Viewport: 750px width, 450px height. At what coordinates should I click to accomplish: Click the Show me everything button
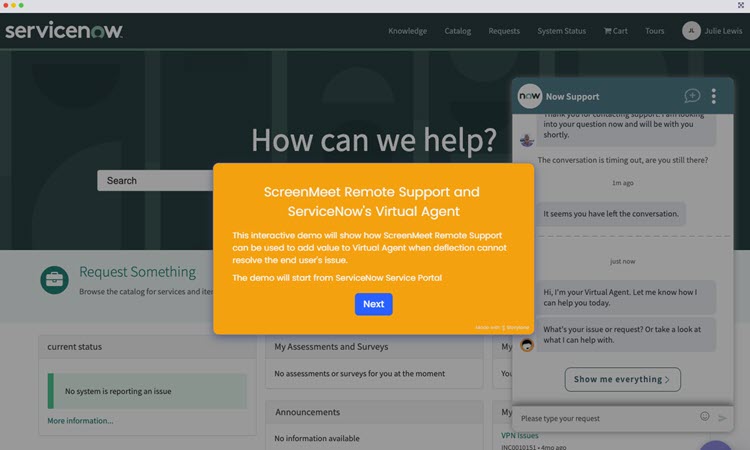pyautogui.click(x=622, y=379)
